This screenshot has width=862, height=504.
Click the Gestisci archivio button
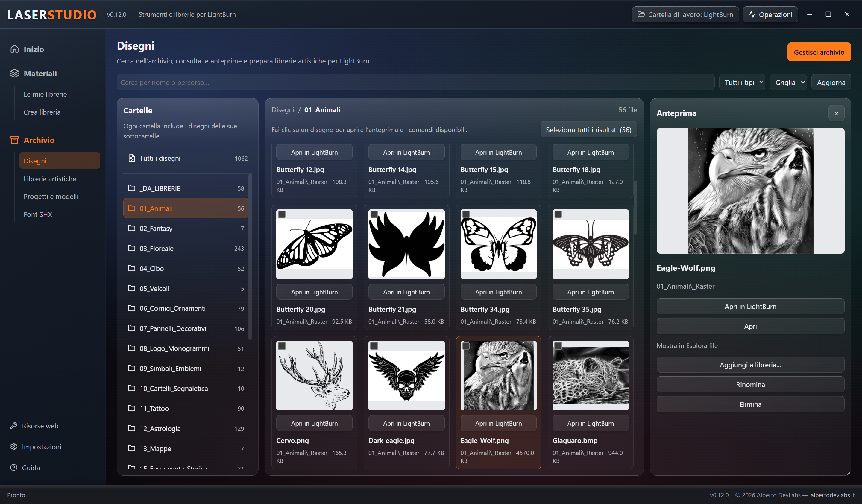pos(819,52)
